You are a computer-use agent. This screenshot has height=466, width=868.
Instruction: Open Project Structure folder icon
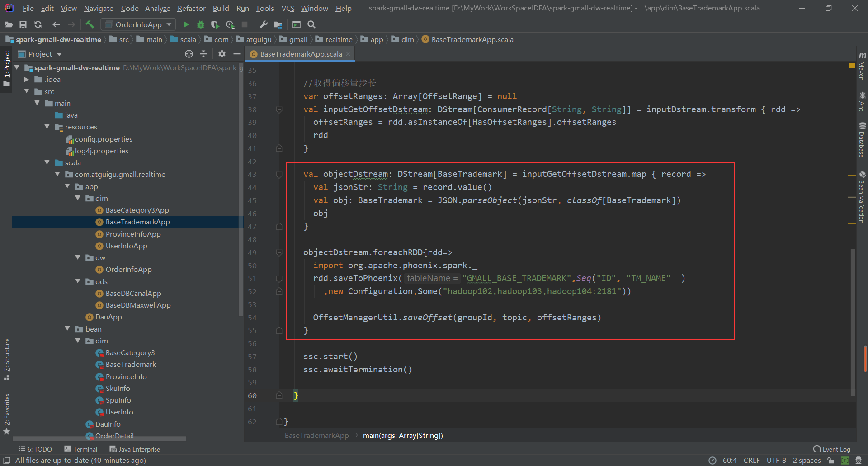click(278, 24)
